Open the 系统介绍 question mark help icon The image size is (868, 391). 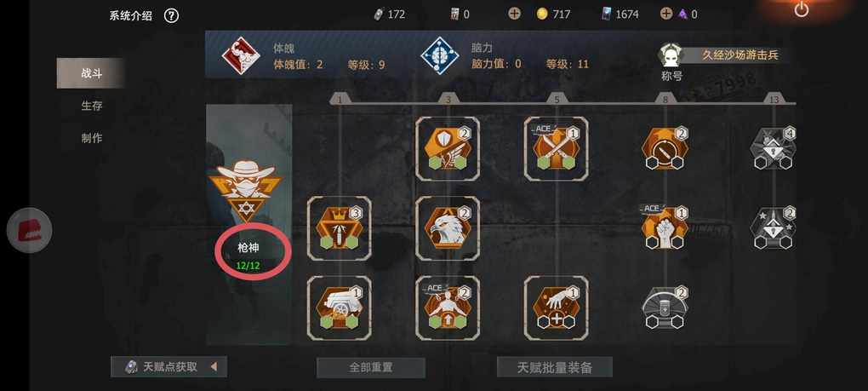pos(172,15)
